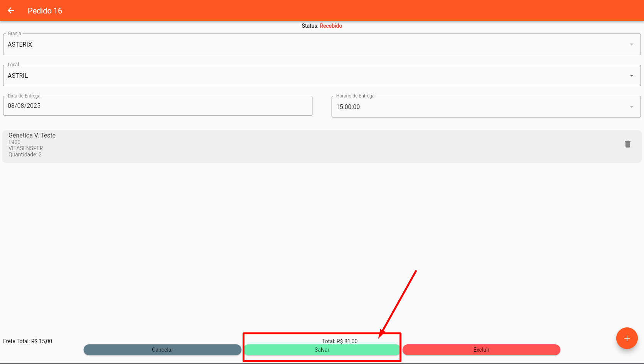Click the red Excluir button

pyautogui.click(x=481, y=350)
